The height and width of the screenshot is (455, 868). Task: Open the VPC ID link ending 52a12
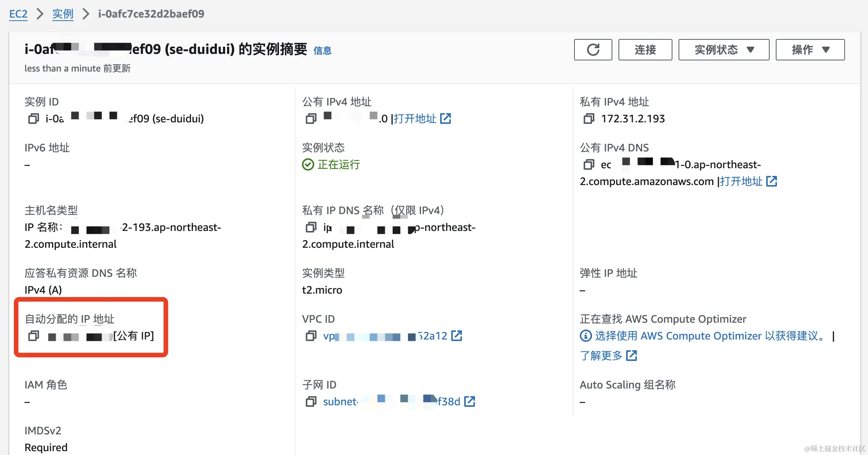click(x=432, y=336)
